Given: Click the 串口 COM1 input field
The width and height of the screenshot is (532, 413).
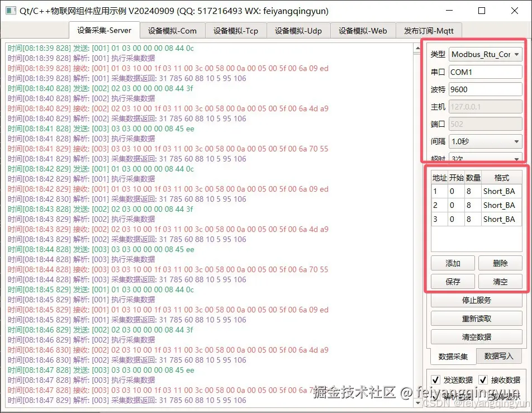Looking at the screenshot, I should tap(485, 72).
